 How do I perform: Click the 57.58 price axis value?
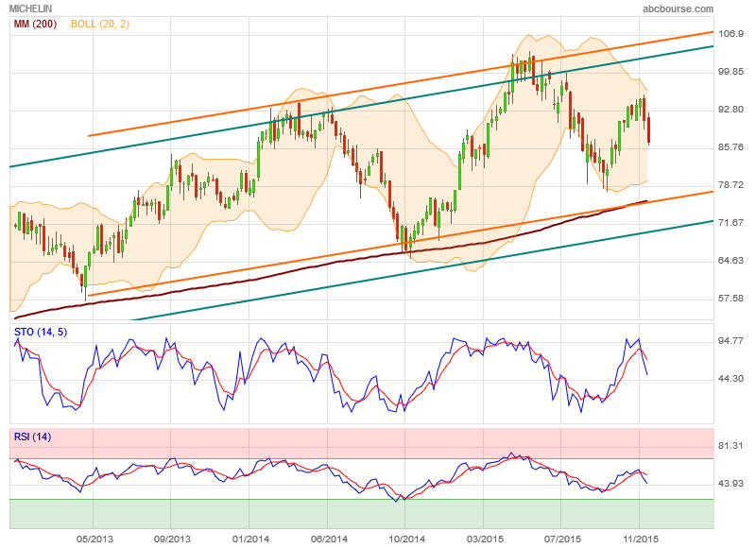pos(730,299)
